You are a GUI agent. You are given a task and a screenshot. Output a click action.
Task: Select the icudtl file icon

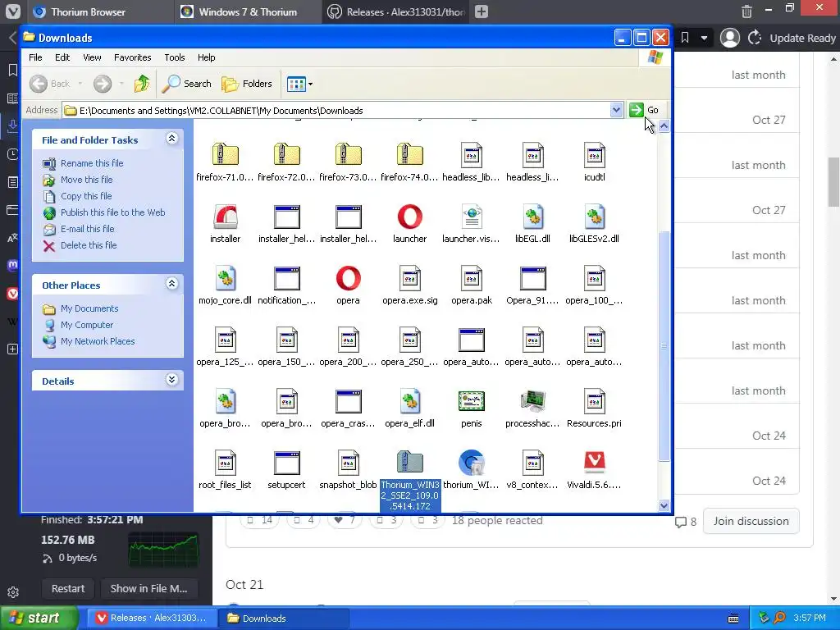(x=595, y=155)
